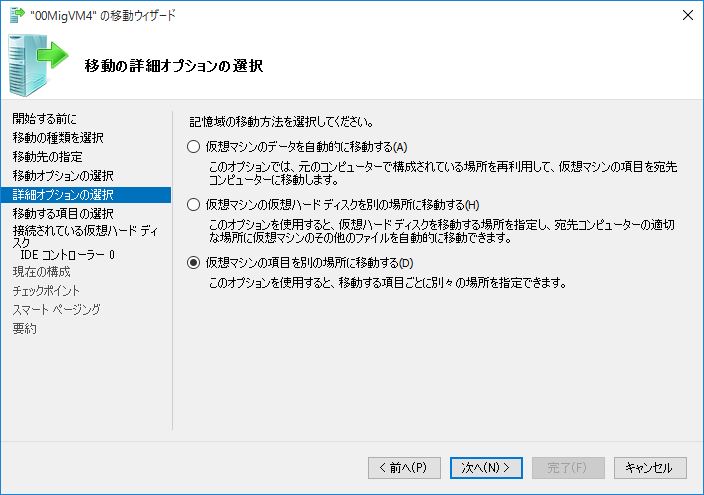The width and height of the screenshot is (704, 495).
Task: Click the description under option (A)
Action: pyautogui.click(x=443, y=173)
